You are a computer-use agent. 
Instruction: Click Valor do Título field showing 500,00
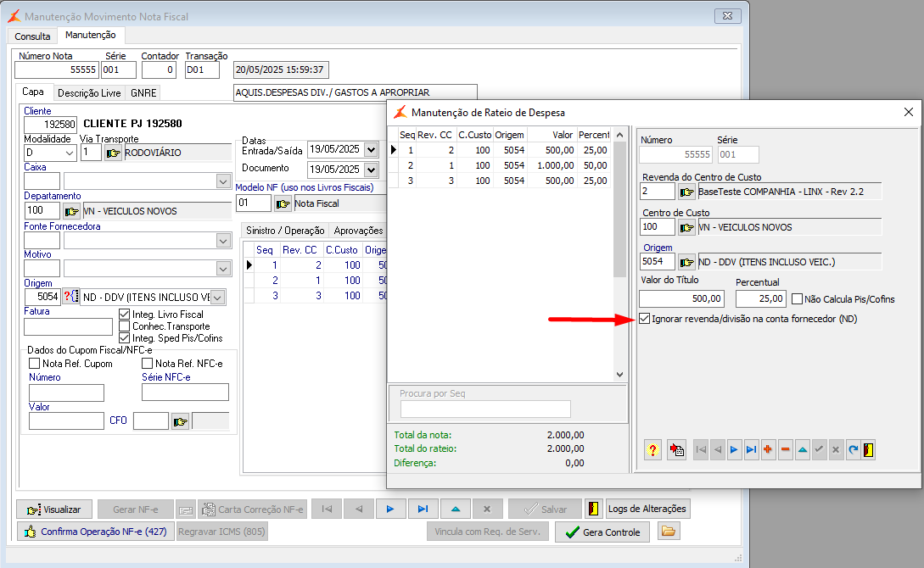pyautogui.click(x=682, y=299)
